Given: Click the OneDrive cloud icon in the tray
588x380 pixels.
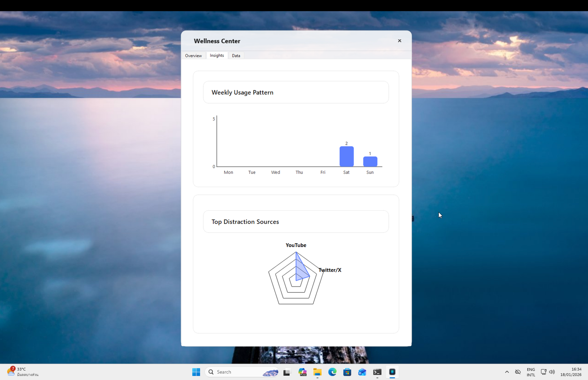Looking at the screenshot, I should coord(518,372).
